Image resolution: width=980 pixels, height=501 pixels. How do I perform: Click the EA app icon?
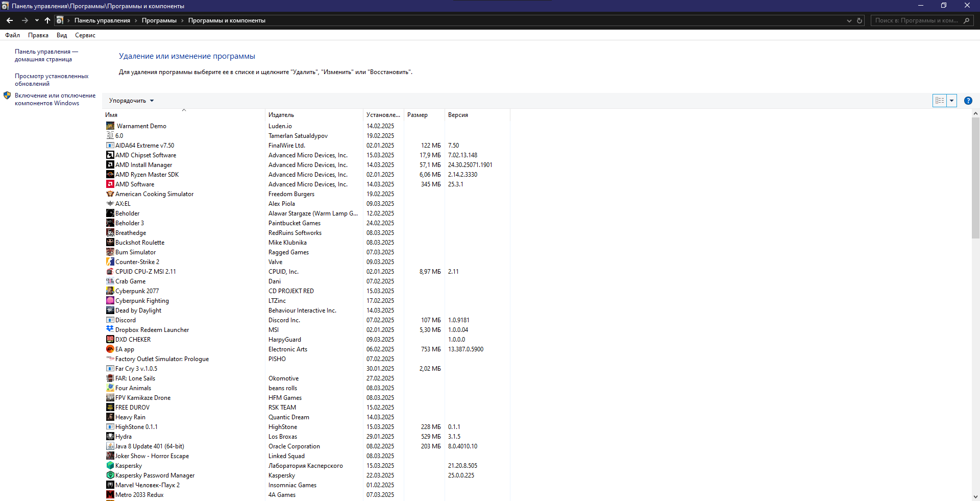pos(110,349)
